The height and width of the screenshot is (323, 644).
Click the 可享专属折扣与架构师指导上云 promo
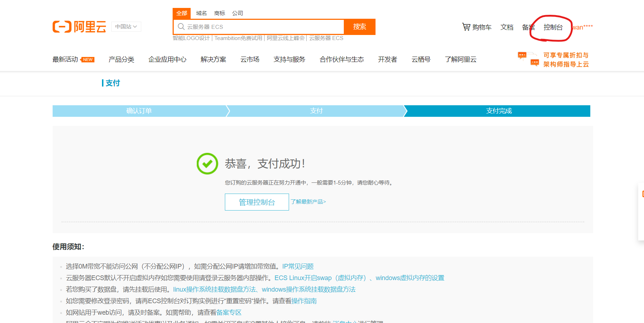[x=566, y=59]
